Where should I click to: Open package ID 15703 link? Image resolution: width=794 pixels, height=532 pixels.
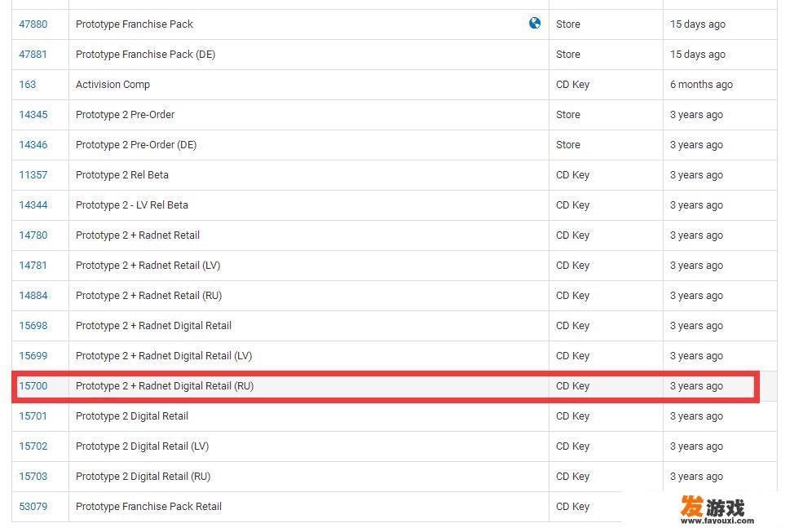point(33,477)
